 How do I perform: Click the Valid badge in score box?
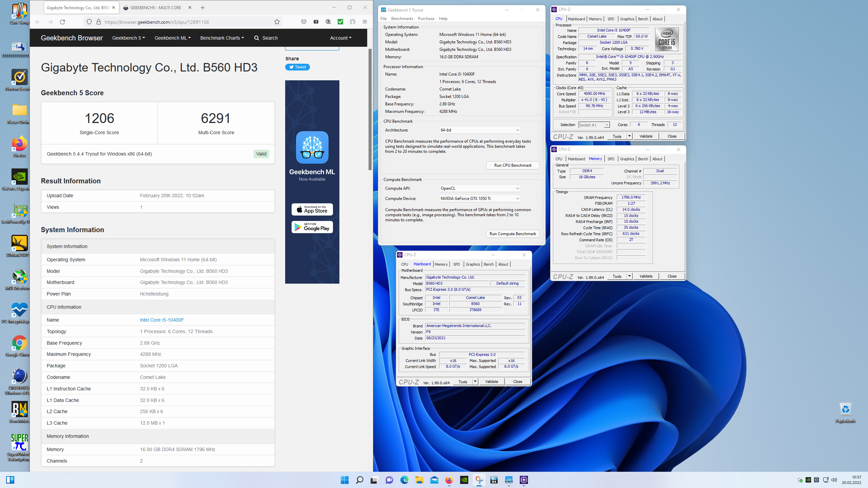(x=261, y=154)
